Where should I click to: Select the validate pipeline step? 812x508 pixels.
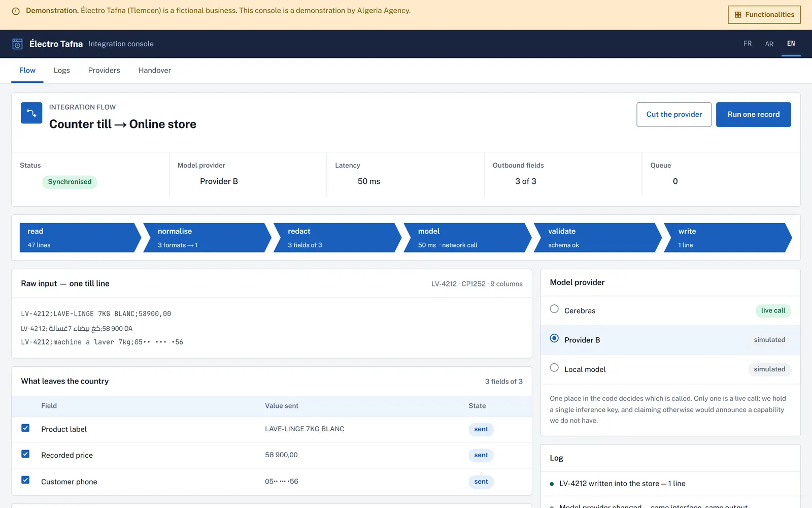pos(598,238)
